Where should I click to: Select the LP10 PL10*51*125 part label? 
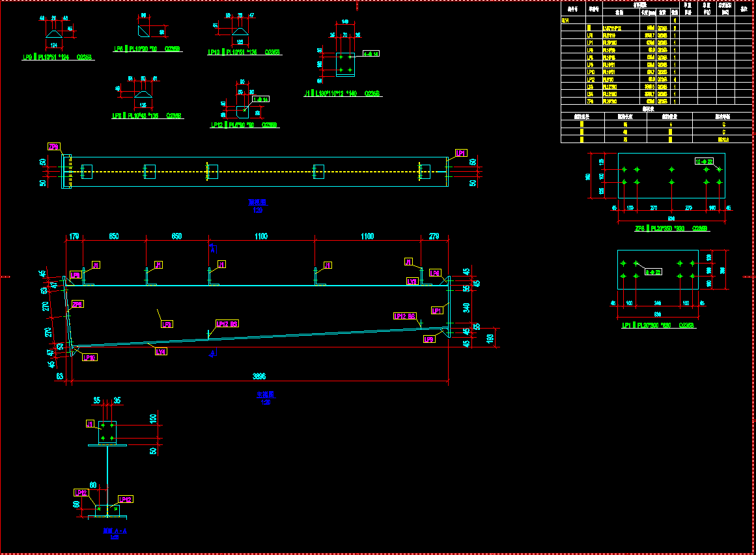pyautogui.click(x=244, y=52)
